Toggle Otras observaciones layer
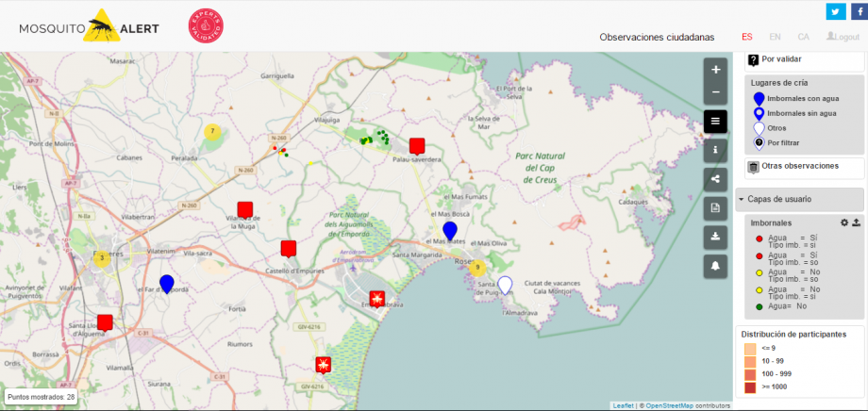Viewport: 868px width, 411px height. coord(798,166)
